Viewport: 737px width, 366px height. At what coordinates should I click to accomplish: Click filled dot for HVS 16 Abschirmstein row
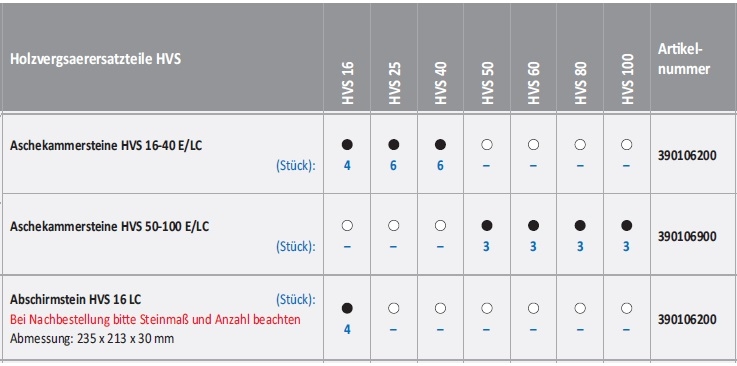click(x=347, y=308)
